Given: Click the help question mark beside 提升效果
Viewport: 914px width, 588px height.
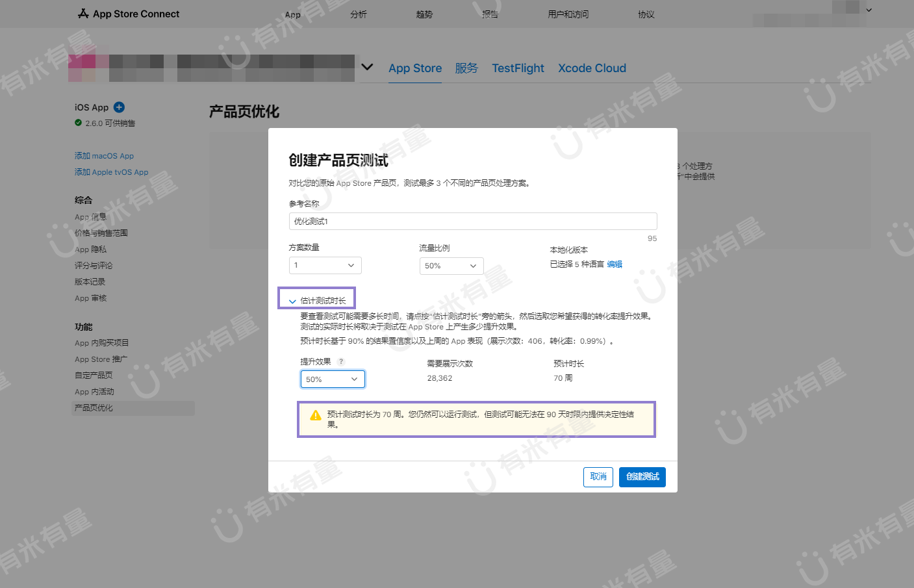Looking at the screenshot, I should click(x=341, y=362).
